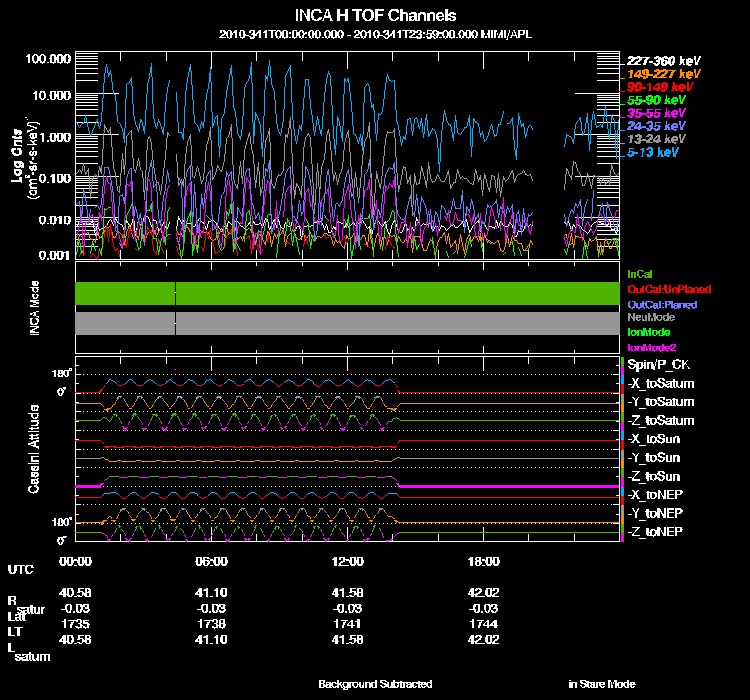This screenshot has height=700, width=750.
Task: Click the in Stare Mode footer text
Action: pyautogui.click(x=602, y=685)
